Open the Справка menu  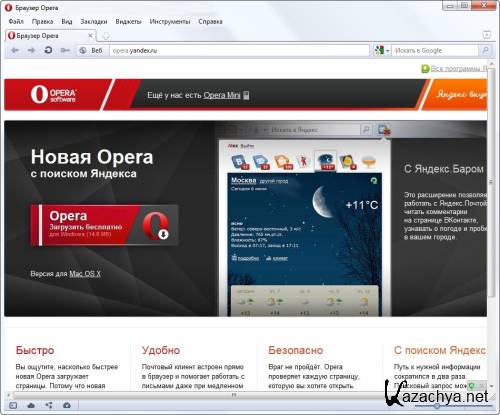point(210,22)
